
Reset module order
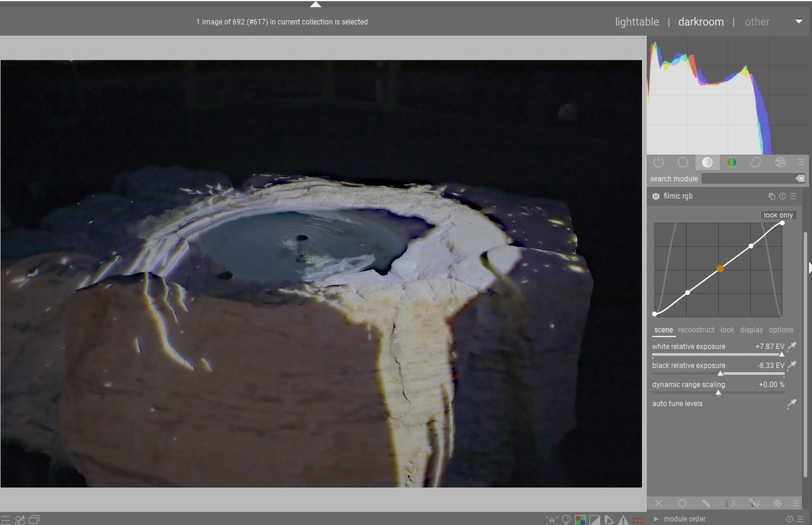pyautogui.click(x=790, y=519)
